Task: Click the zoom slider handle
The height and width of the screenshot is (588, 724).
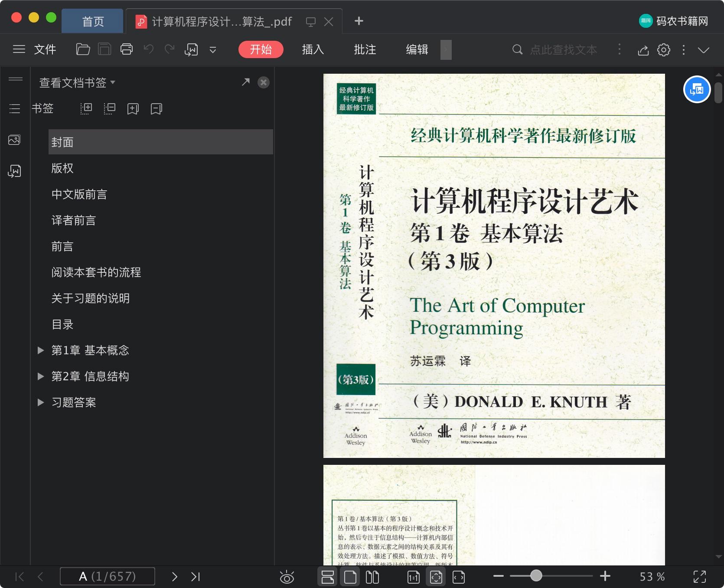Action: tap(536, 576)
